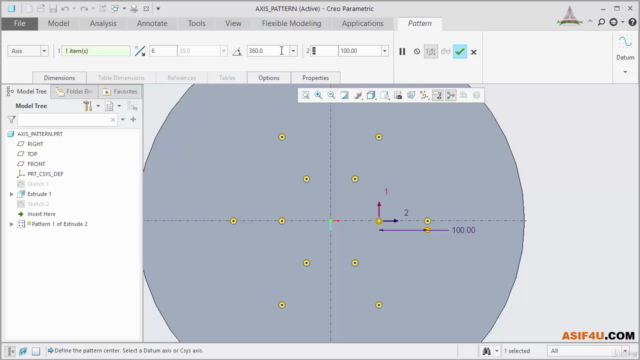
Task: Click the Saved Orientations icon
Action: (x=384, y=95)
